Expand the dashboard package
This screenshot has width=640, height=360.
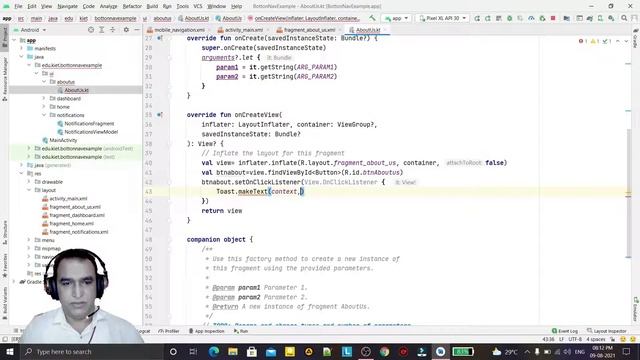(x=44, y=98)
